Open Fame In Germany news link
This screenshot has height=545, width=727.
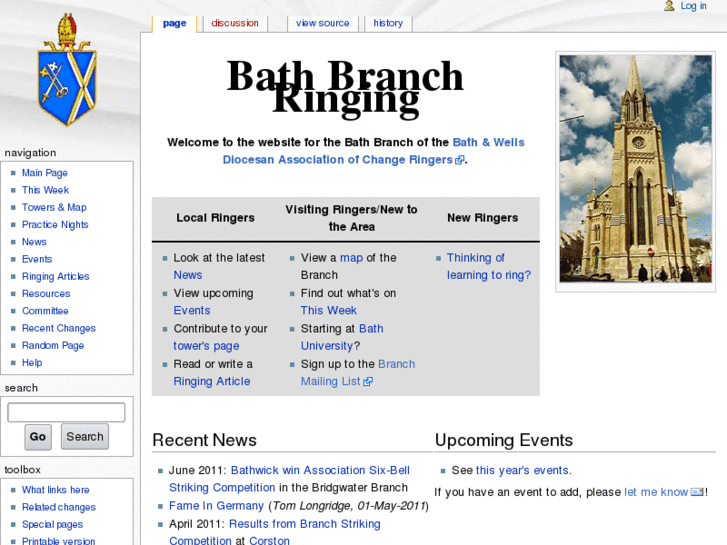(216, 506)
